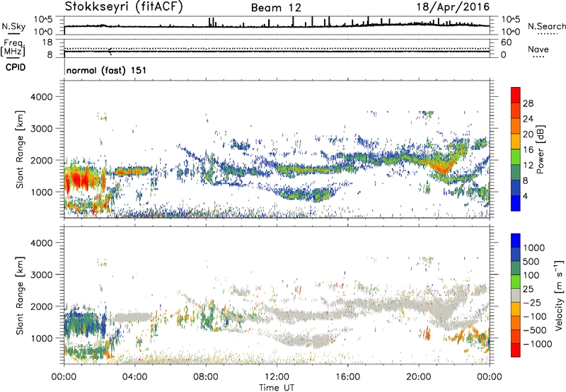Click the 'N.Sky' legend label
The image size is (566, 392).
(13, 26)
